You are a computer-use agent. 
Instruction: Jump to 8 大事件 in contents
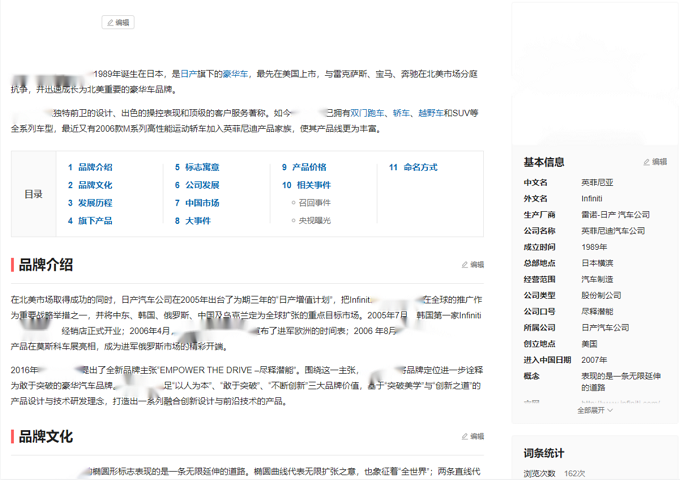tap(193, 221)
